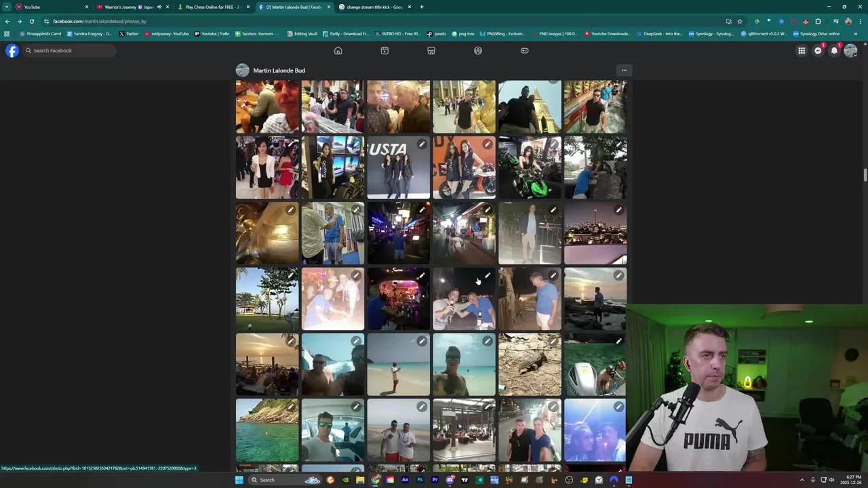Click edit pencil on golden bell photo

(x=290, y=210)
